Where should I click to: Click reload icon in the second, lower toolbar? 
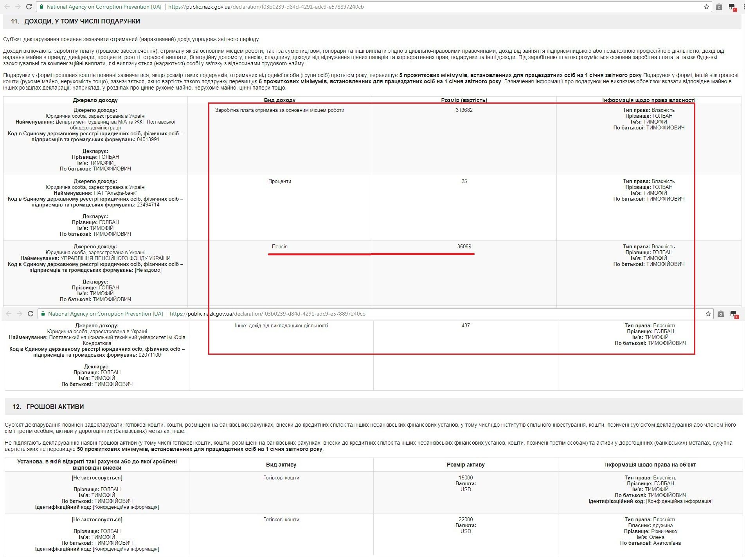pos(30,314)
